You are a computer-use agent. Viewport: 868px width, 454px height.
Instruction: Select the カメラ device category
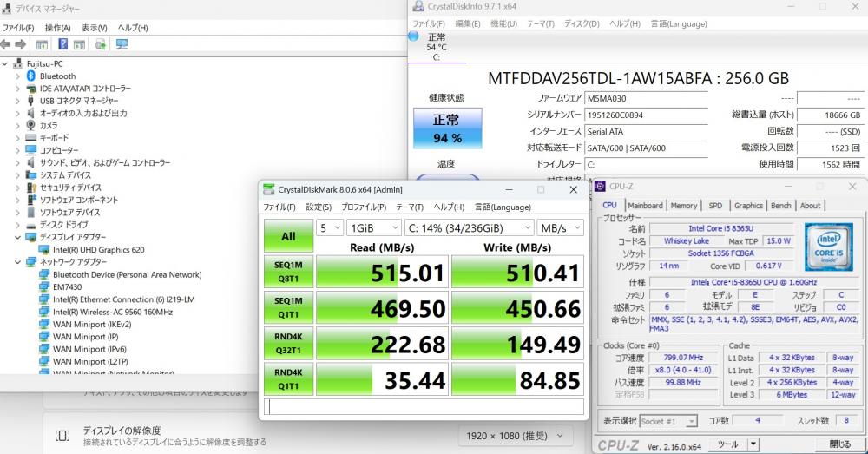point(49,126)
